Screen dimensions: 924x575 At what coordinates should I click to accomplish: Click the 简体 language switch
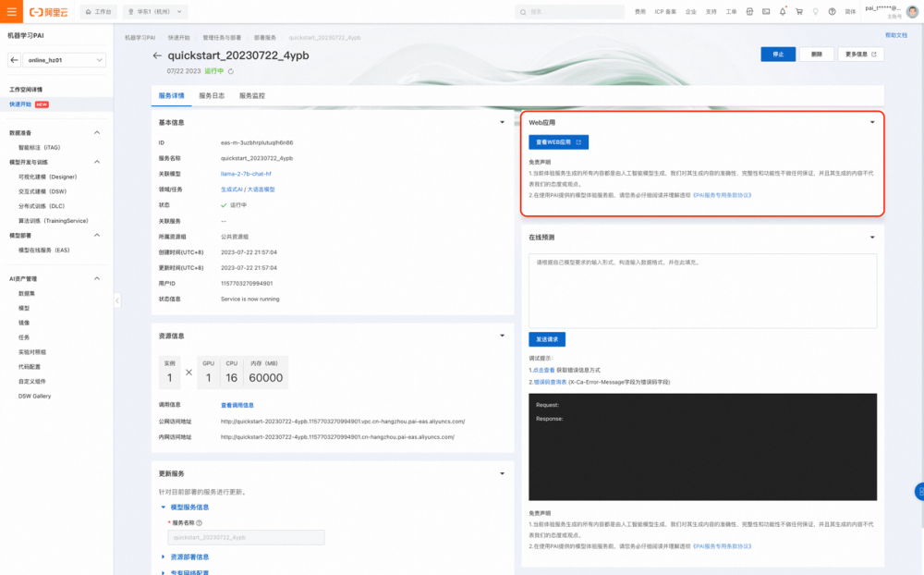850,12
